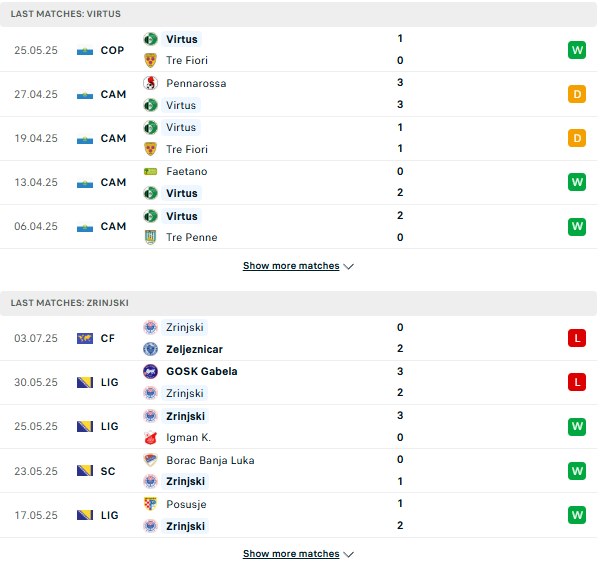Click the win badge for 25.05.25 Virtus match

point(577,50)
